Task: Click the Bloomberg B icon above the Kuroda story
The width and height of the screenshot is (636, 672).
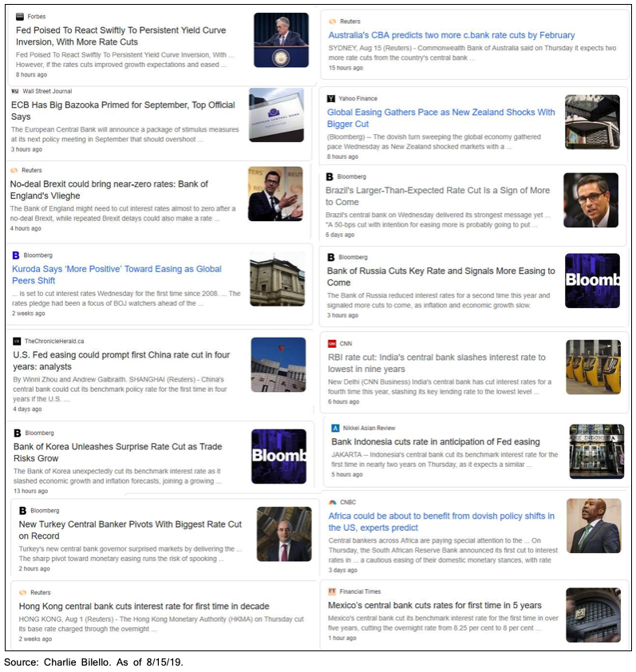Action: click(16, 255)
